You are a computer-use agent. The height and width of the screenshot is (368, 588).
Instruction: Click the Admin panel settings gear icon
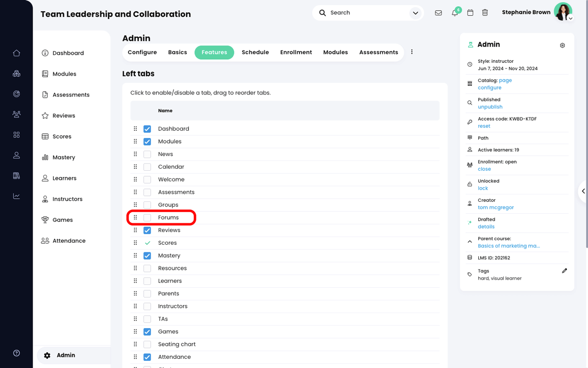click(x=562, y=45)
